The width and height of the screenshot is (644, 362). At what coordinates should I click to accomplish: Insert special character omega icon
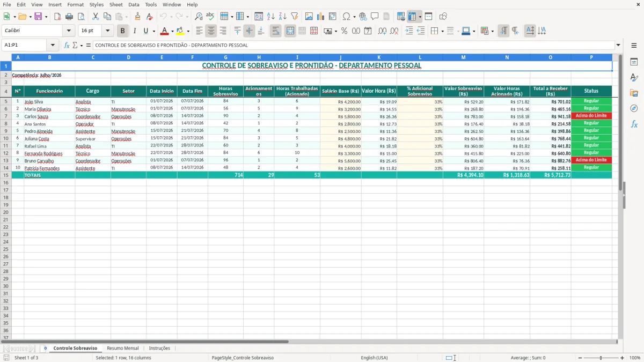pyautogui.click(x=347, y=17)
